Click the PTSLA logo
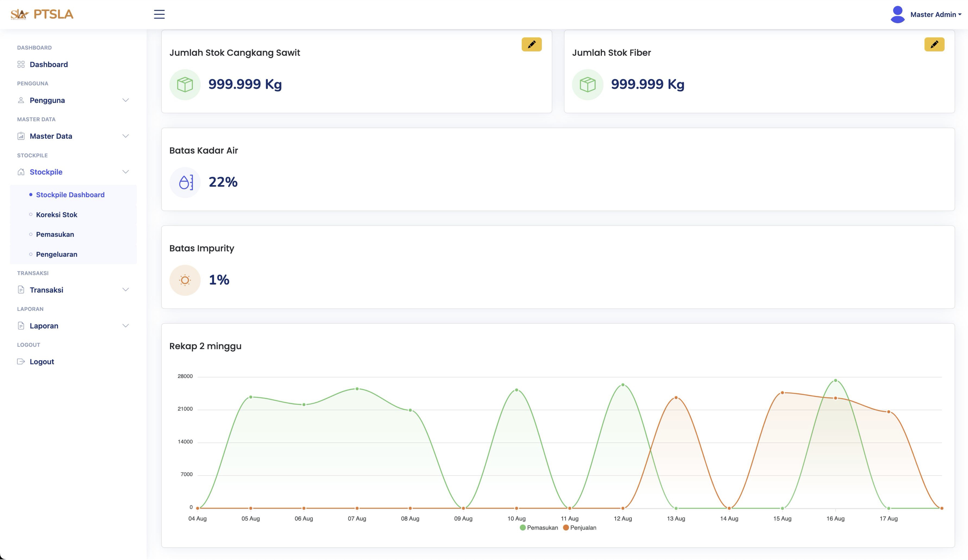This screenshot has height=560, width=968. 42,14
